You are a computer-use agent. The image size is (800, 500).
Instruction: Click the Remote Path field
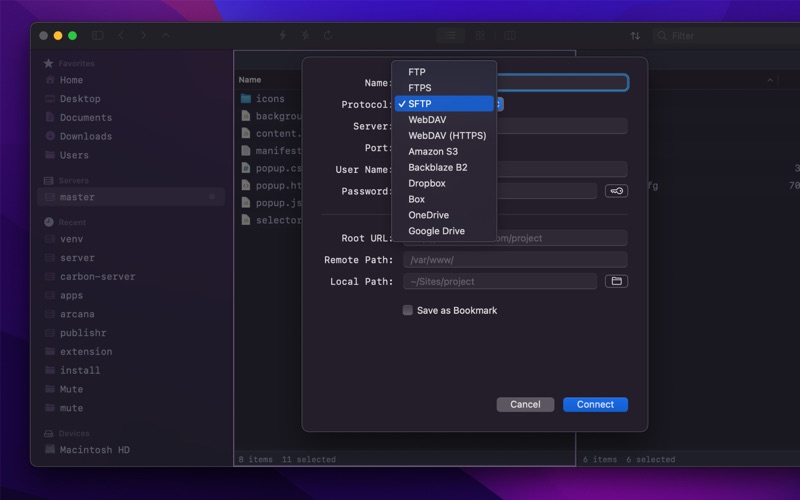[x=515, y=260]
